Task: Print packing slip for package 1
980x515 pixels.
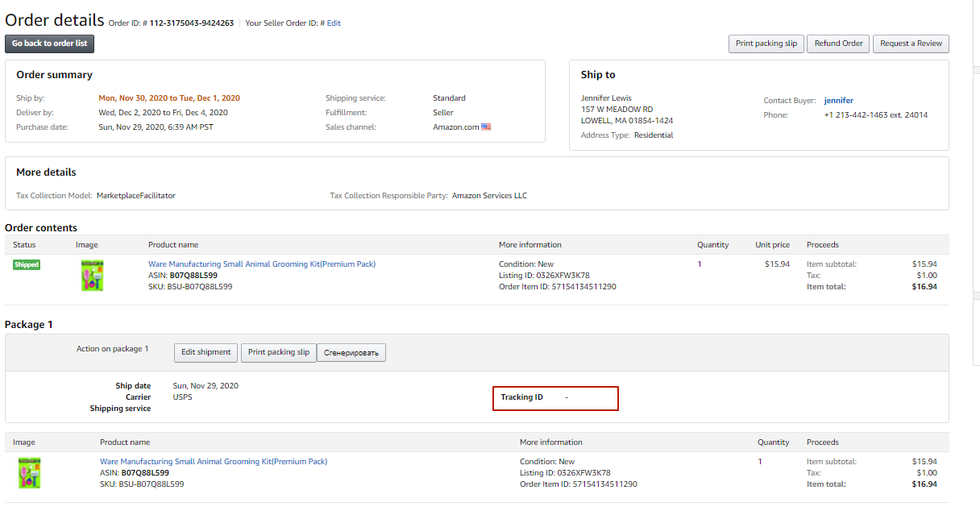Action: click(x=278, y=352)
